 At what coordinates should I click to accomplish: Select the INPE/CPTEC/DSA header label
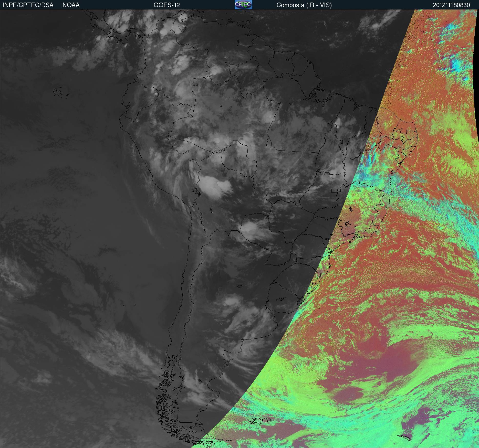(x=28, y=5)
